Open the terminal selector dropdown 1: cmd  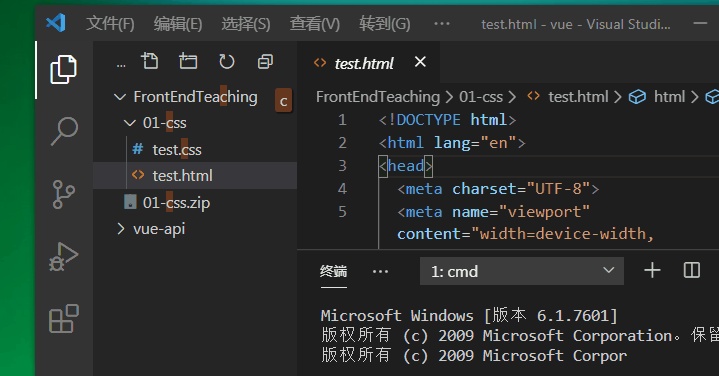(x=522, y=271)
